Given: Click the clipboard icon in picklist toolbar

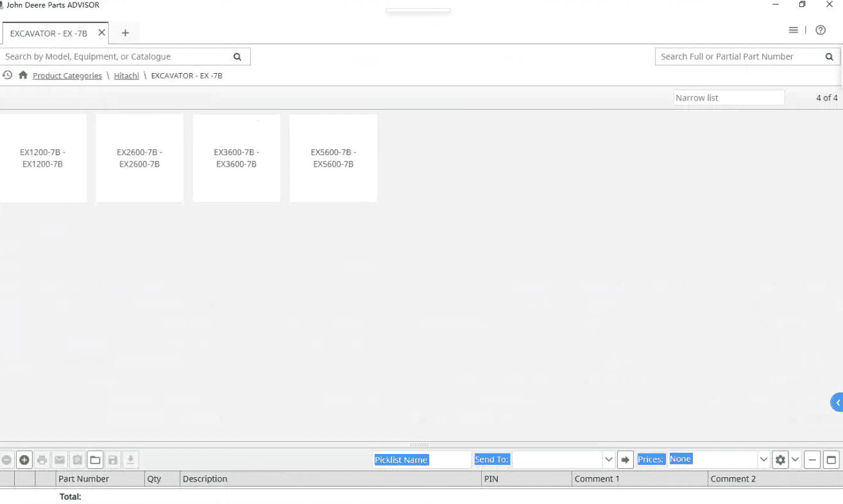Looking at the screenshot, I should 77,460.
